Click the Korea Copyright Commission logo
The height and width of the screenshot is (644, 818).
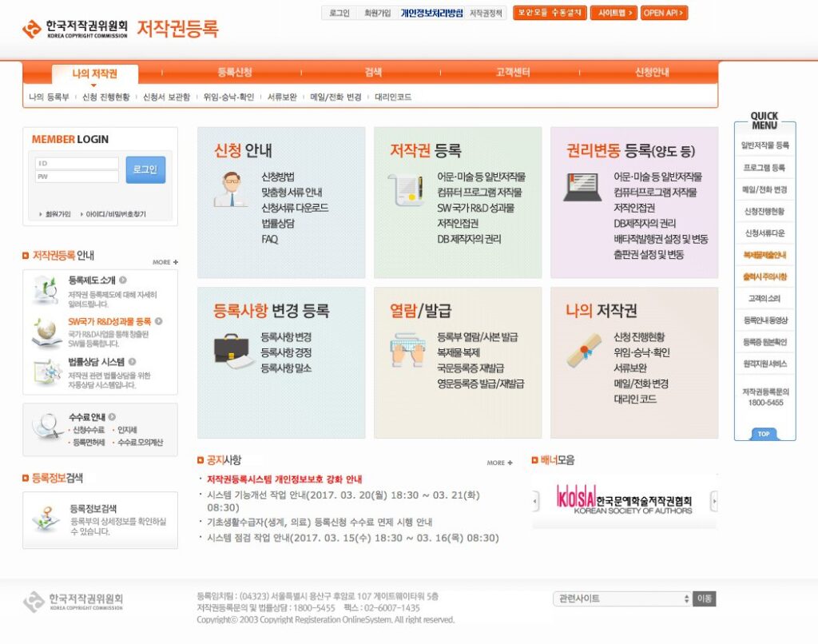pyautogui.click(x=74, y=30)
